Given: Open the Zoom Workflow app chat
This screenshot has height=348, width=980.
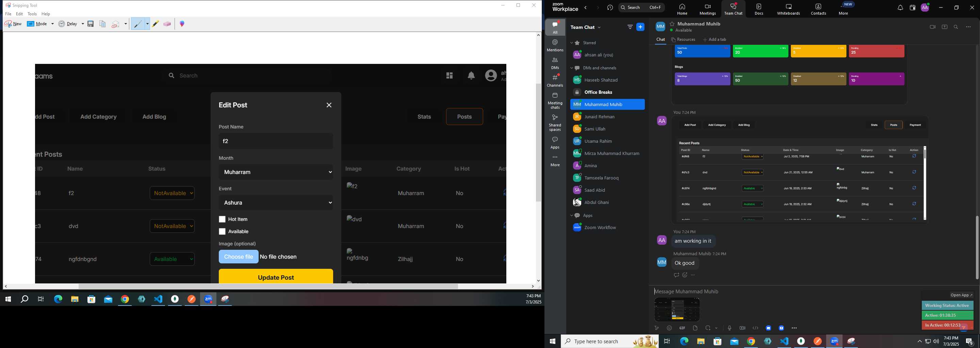Looking at the screenshot, I should click(607, 228).
